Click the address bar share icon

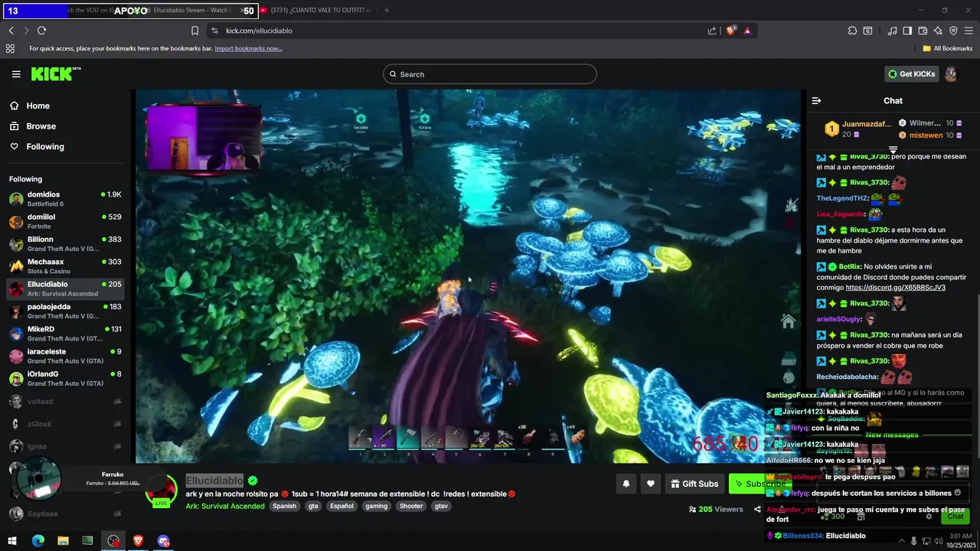pyautogui.click(x=712, y=31)
